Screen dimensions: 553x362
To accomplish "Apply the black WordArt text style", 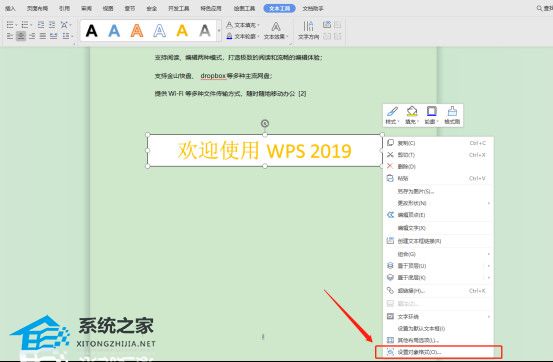I will [x=91, y=31].
